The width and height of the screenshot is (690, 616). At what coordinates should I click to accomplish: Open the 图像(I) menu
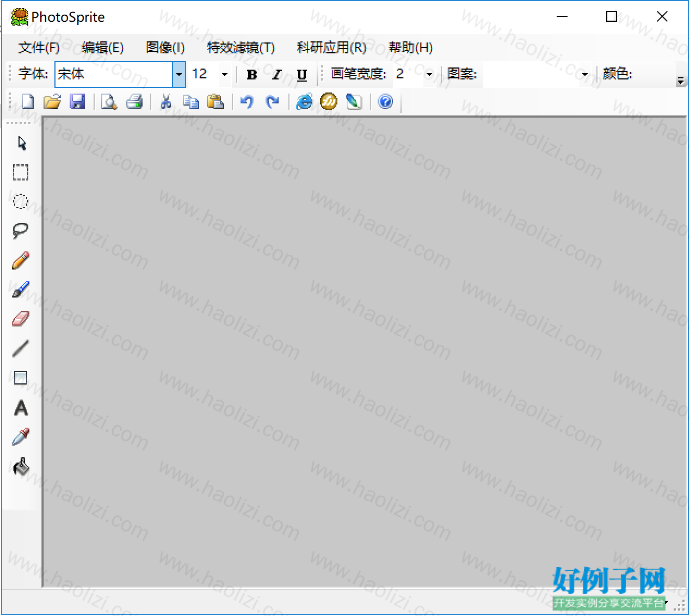(x=165, y=48)
